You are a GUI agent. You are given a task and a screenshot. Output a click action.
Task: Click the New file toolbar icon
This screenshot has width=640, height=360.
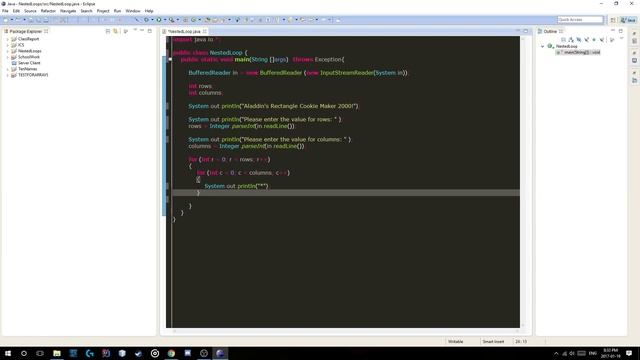coord(6,20)
